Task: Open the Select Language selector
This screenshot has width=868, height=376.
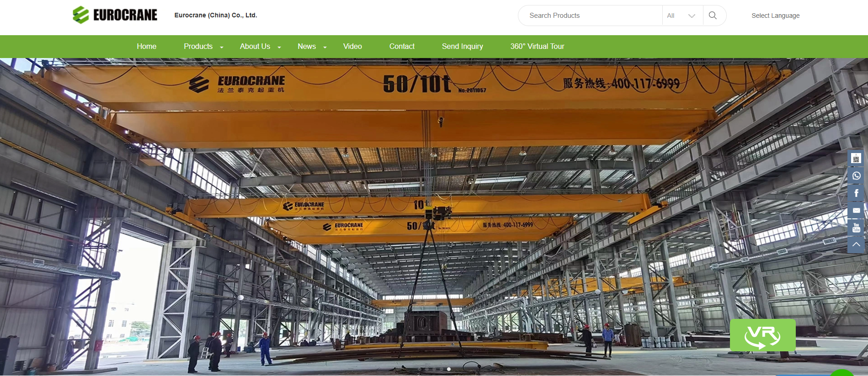Action: tap(775, 16)
